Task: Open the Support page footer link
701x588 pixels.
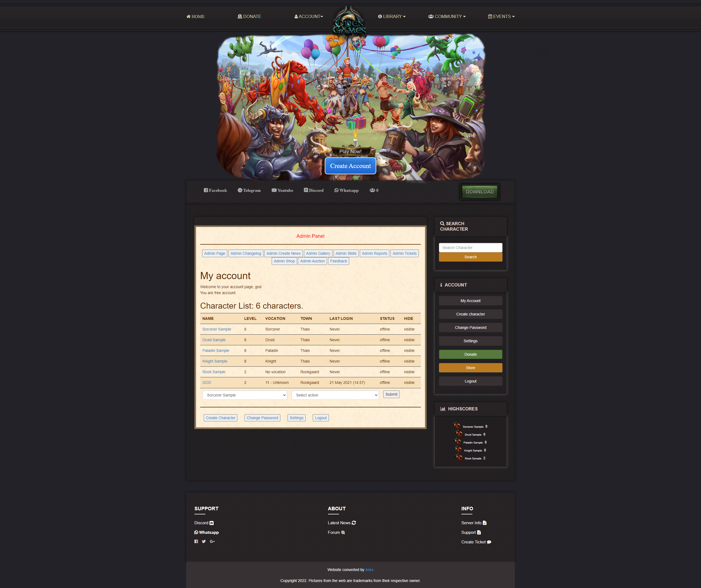Action: (471, 532)
